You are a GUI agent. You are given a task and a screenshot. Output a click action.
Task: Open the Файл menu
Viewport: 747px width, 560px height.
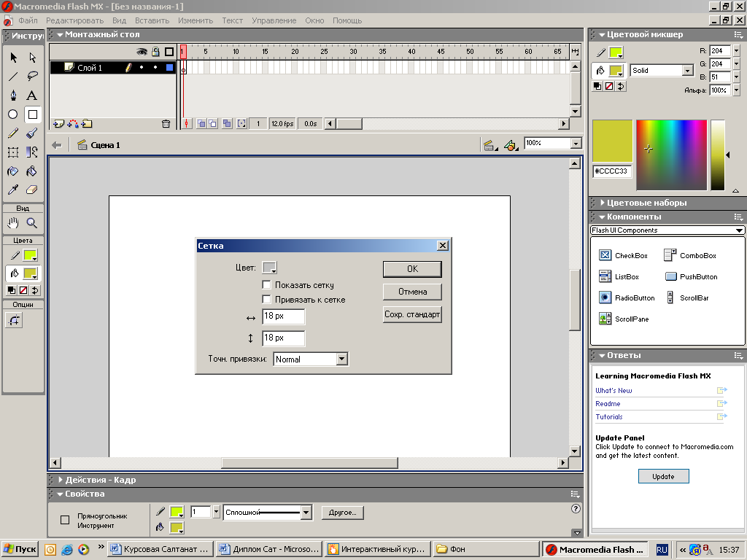[28, 20]
